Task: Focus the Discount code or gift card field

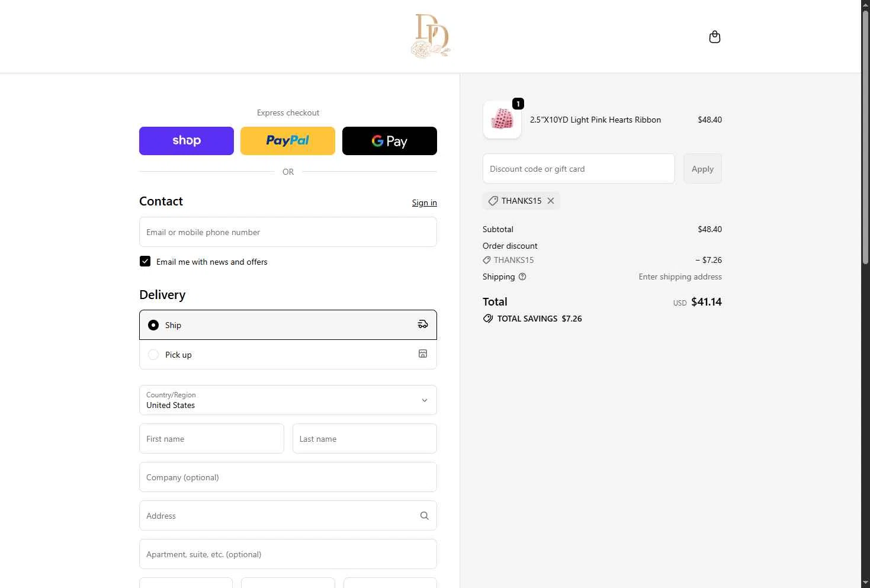Action: pos(579,169)
